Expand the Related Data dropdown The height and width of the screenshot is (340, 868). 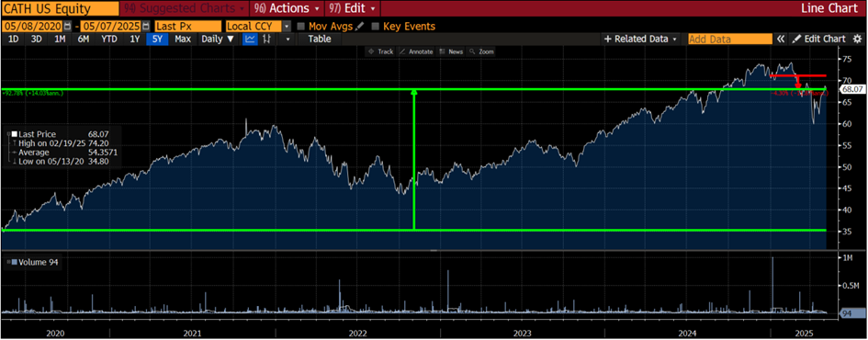coord(641,39)
